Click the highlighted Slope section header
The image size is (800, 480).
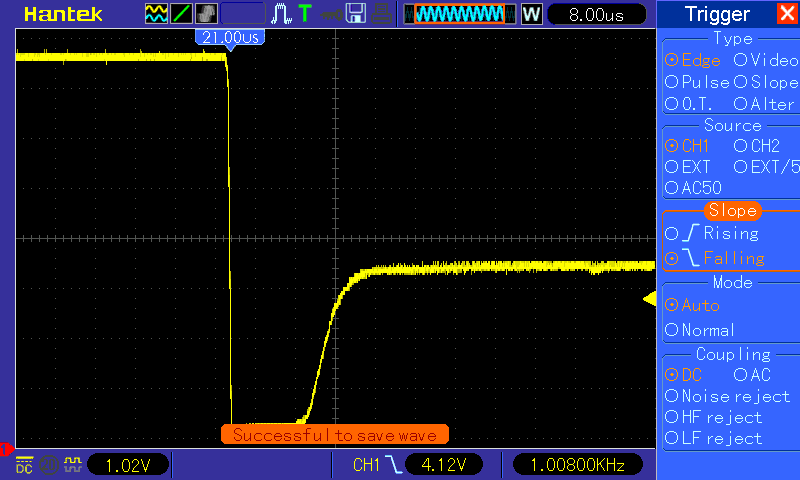tap(733, 210)
